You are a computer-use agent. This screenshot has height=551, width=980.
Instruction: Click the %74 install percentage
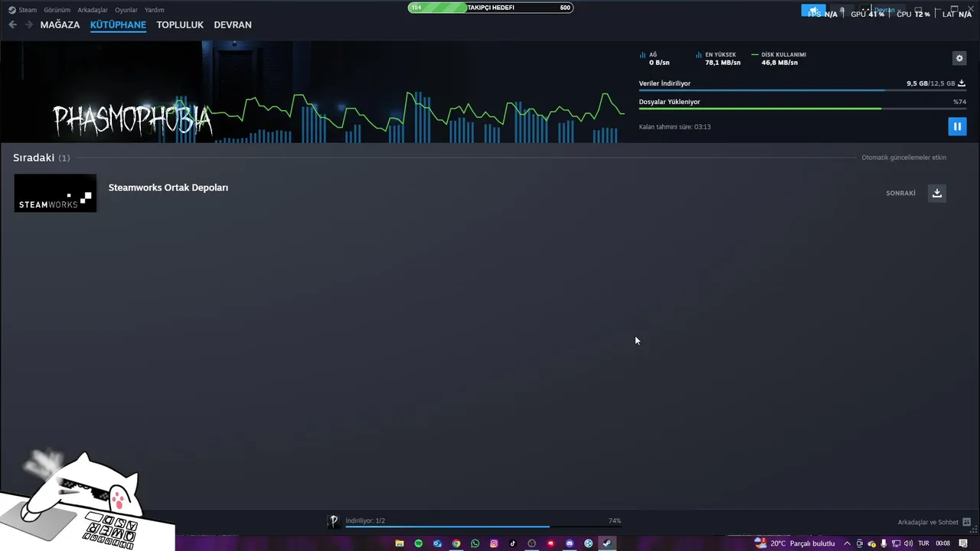[959, 102]
